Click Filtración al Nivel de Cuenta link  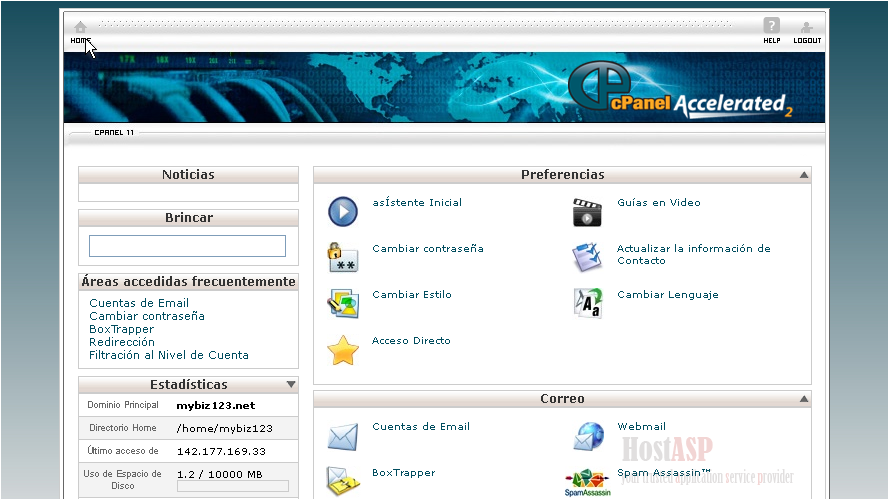[169, 355]
